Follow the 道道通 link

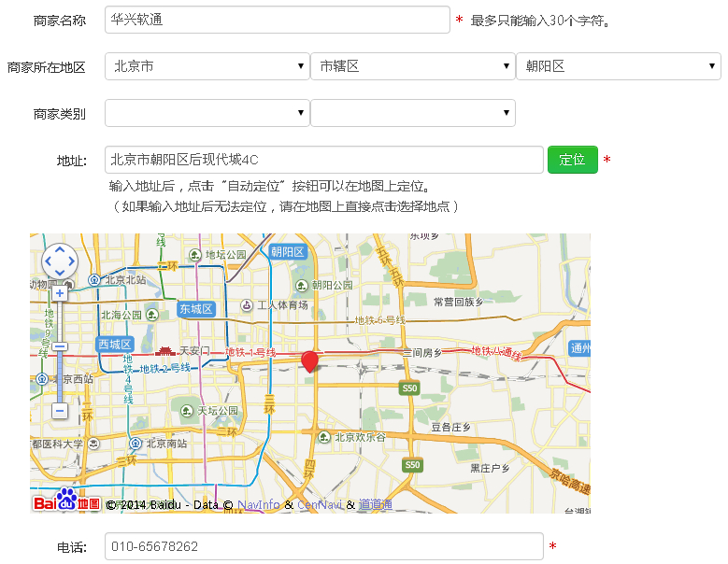click(375, 504)
